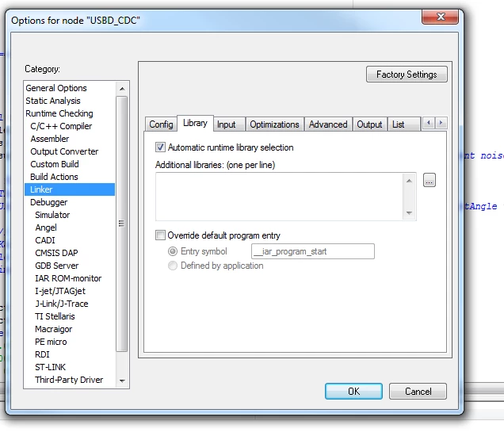
Task: Select PE micro in the Category list
Action: pos(70,342)
